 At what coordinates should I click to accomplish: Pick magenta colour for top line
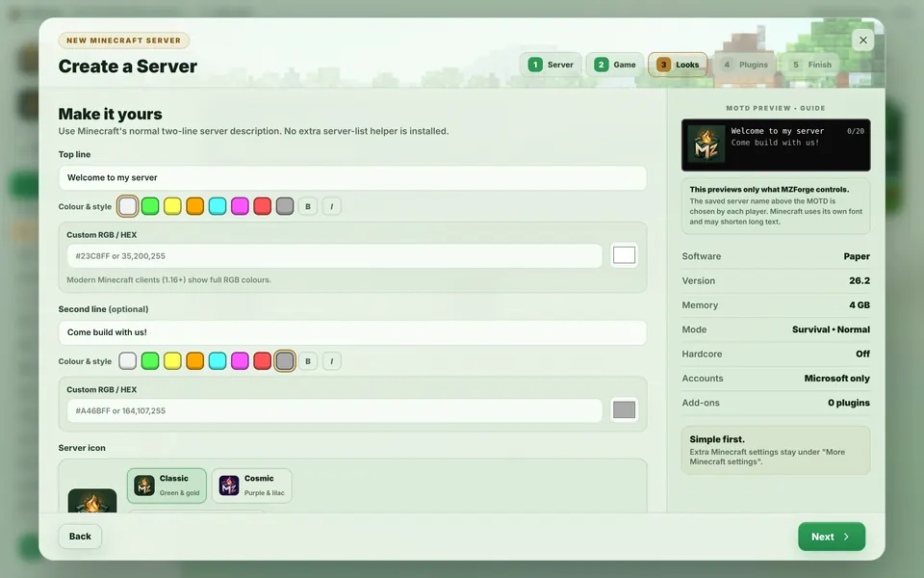240,206
